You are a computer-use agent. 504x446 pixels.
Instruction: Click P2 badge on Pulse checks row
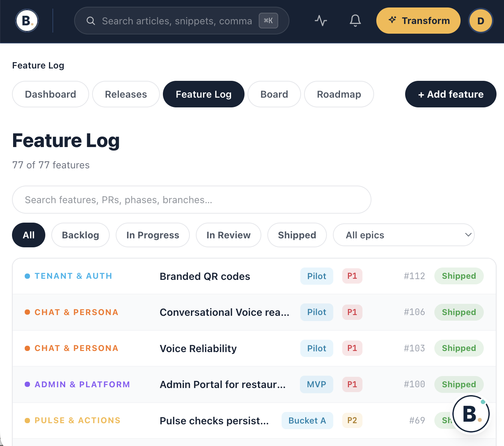[x=352, y=421]
